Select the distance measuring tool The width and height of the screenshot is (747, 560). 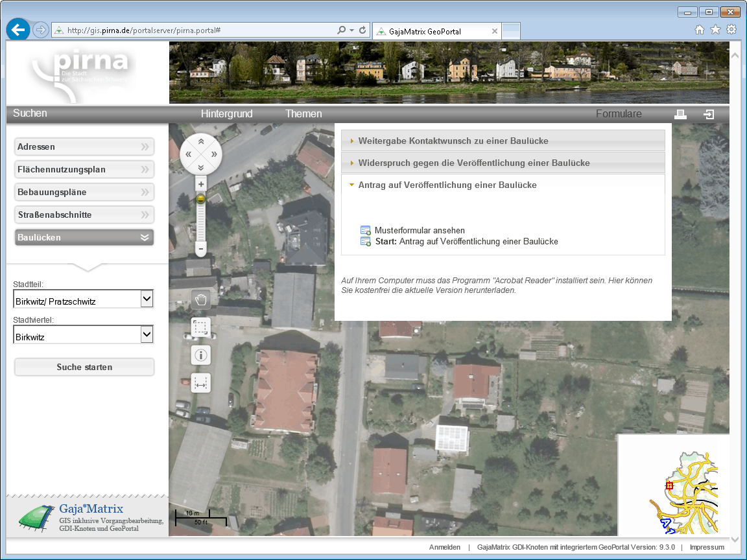click(x=201, y=383)
